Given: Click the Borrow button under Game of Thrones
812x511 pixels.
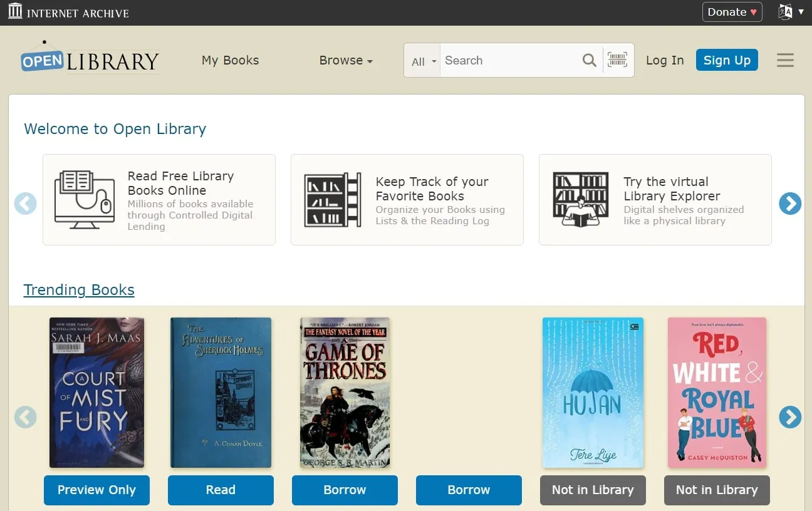Looking at the screenshot, I should tap(345, 490).
